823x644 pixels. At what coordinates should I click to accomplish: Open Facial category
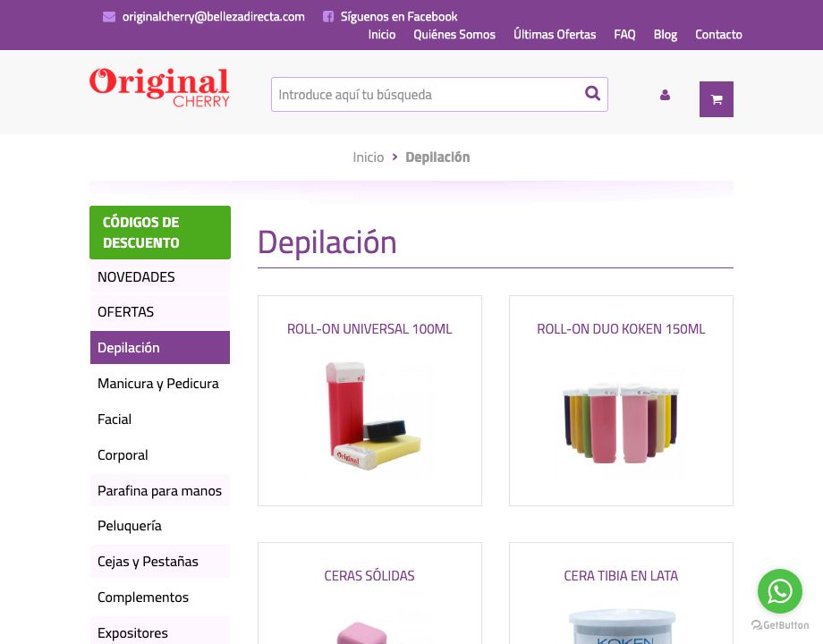point(160,419)
